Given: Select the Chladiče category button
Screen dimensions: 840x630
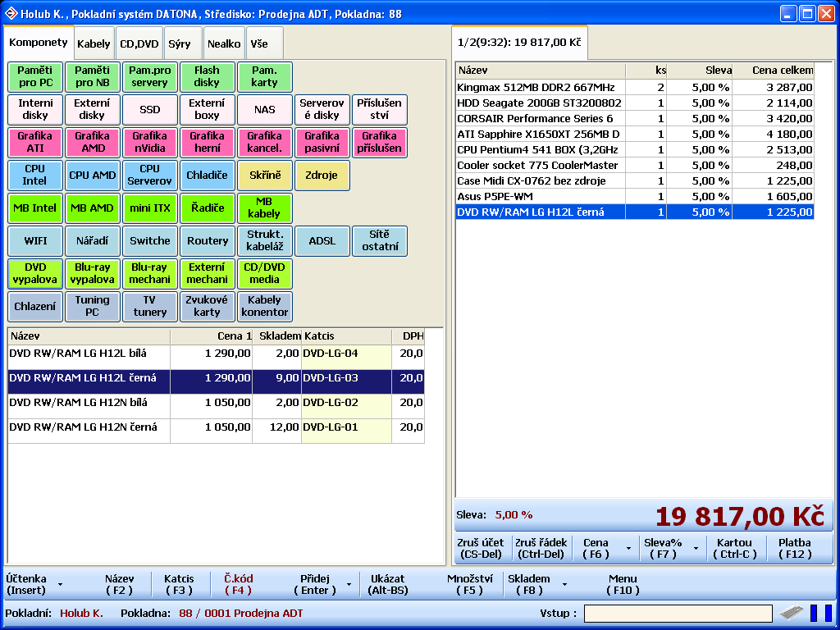Looking at the screenshot, I should coord(207,175).
